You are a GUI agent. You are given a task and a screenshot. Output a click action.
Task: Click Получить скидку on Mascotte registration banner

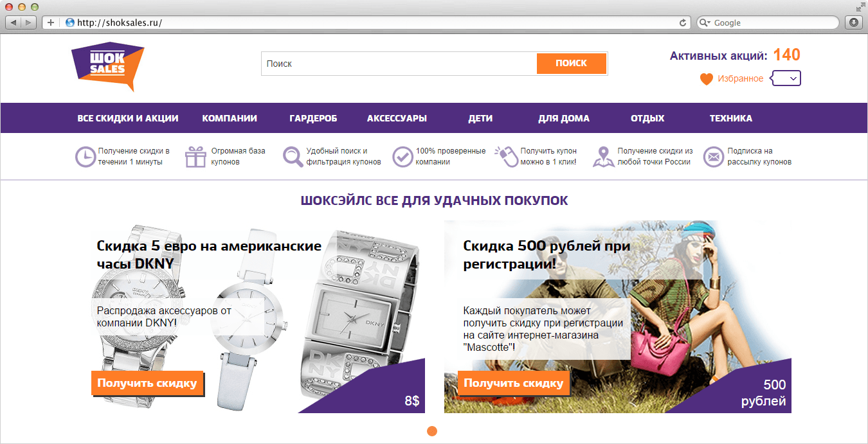pyautogui.click(x=514, y=383)
